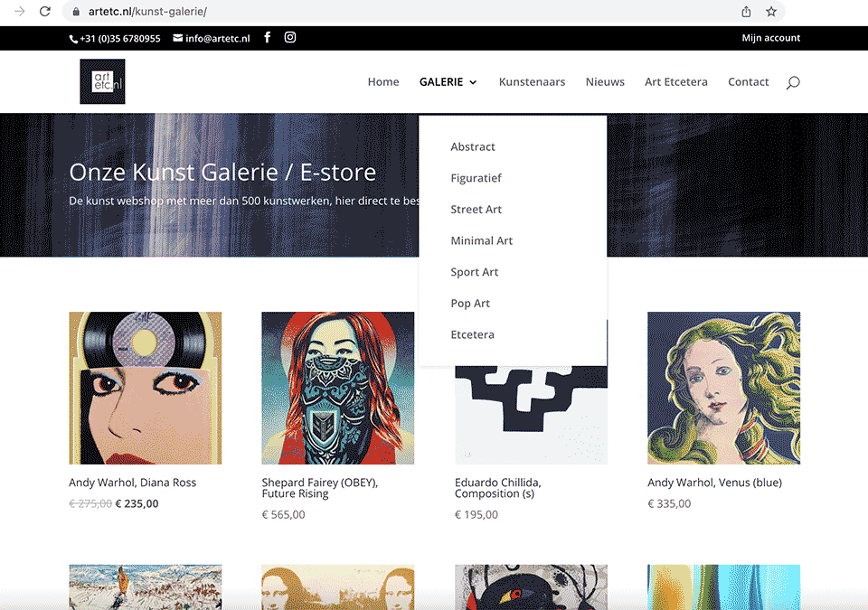Click the price € 335,00

pos(669,503)
